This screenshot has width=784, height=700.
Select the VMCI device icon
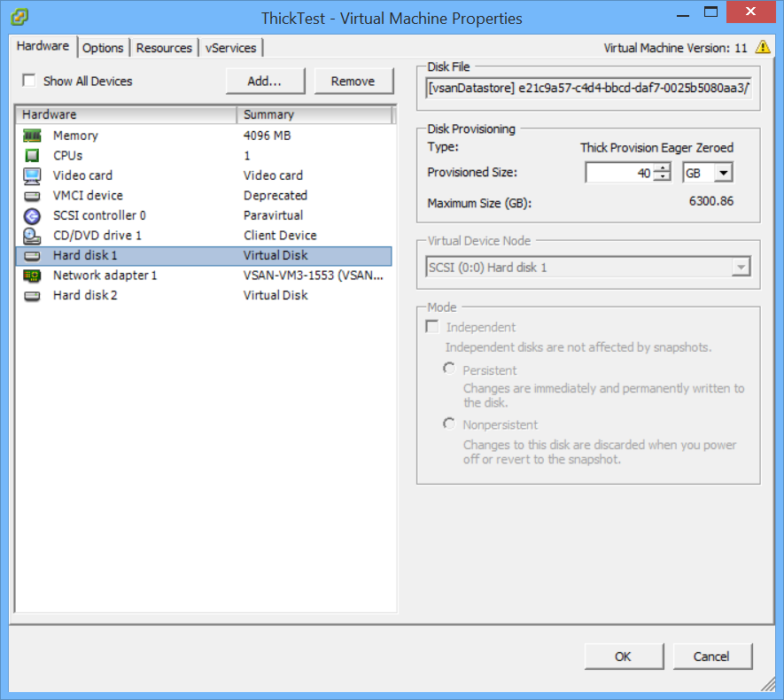click(32, 196)
